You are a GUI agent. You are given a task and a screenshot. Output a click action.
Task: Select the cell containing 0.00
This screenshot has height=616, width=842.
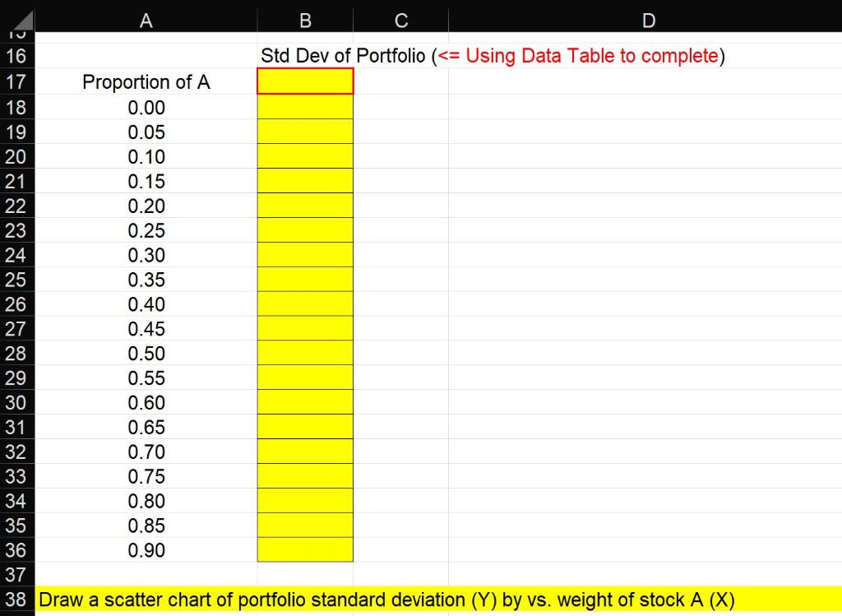point(146,107)
